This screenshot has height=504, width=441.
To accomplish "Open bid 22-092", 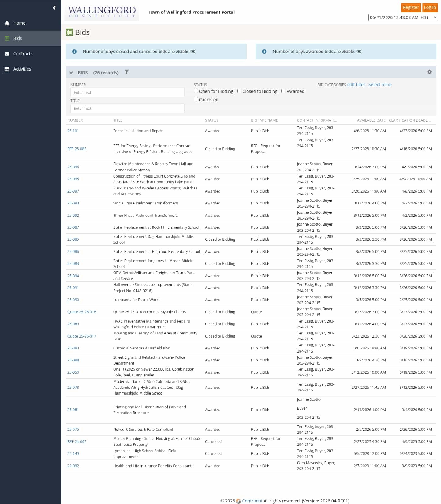I will pos(73,466).
